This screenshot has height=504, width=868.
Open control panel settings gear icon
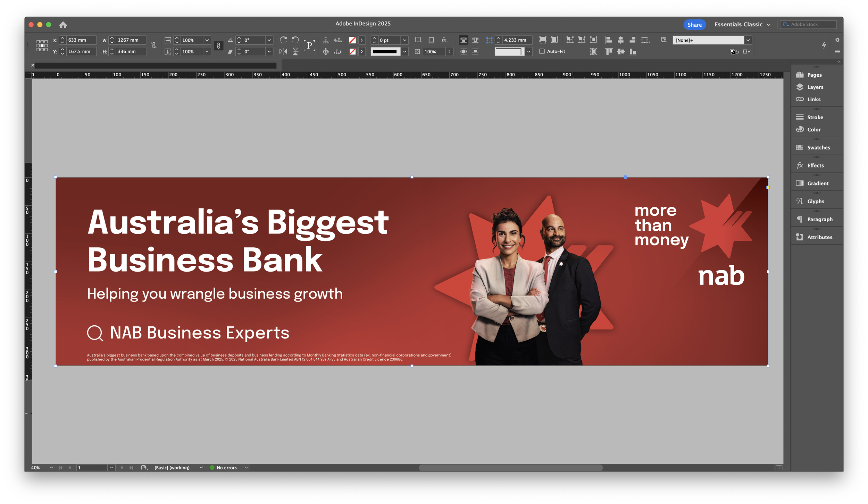pos(837,40)
